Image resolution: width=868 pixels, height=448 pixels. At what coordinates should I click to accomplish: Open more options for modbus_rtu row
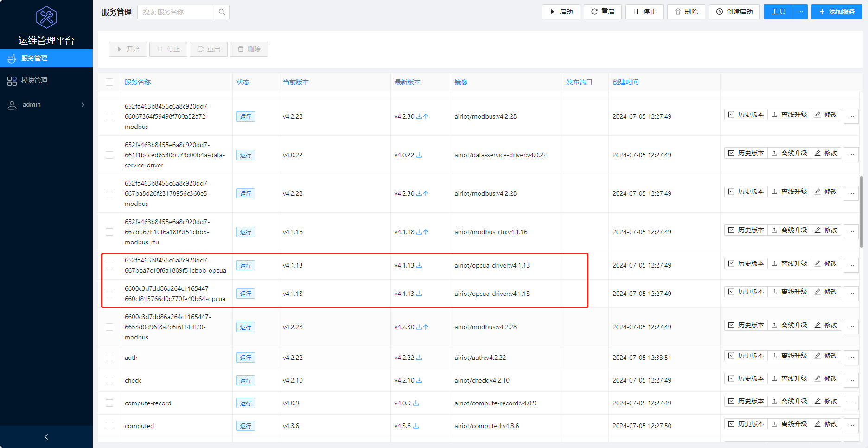pyautogui.click(x=851, y=232)
